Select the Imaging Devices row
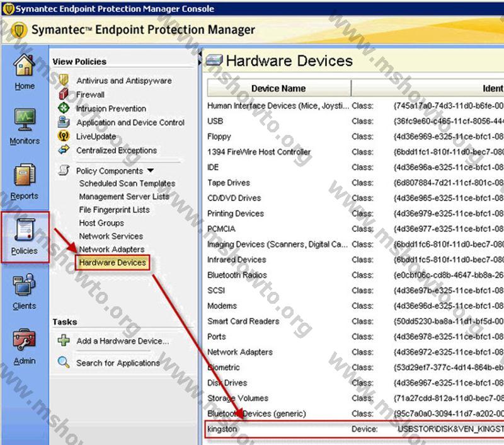Viewport: 504px width, 445px height. [x=355, y=245]
